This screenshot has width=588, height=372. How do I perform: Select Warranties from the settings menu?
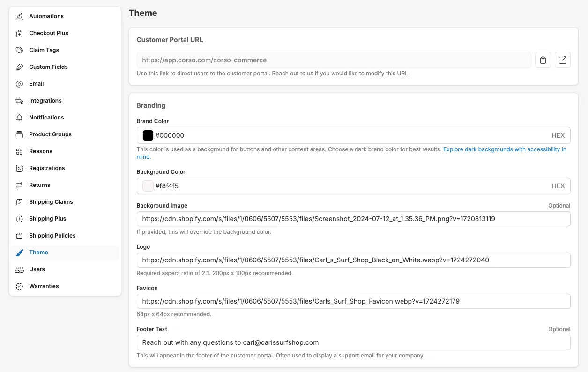pos(44,286)
